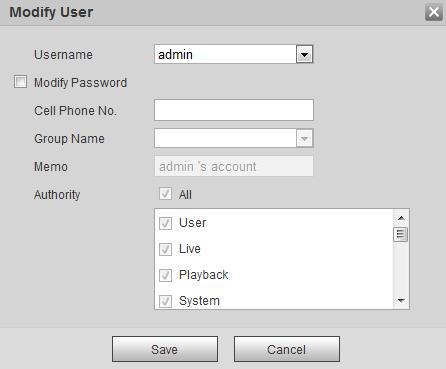
Task: Toggle the User authority checkbox
Action: (x=165, y=223)
